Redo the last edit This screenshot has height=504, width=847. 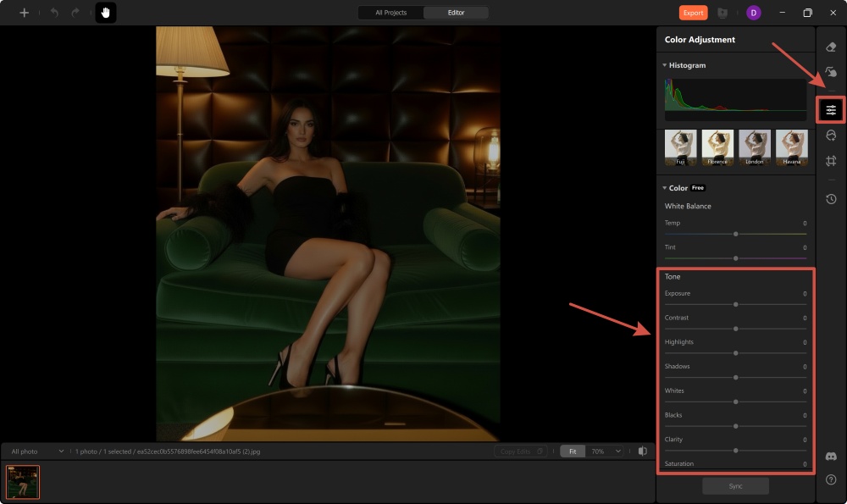(x=75, y=12)
